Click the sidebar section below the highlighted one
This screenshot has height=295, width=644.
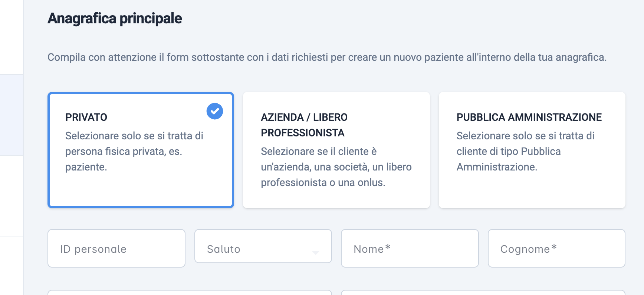[x=11, y=196]
